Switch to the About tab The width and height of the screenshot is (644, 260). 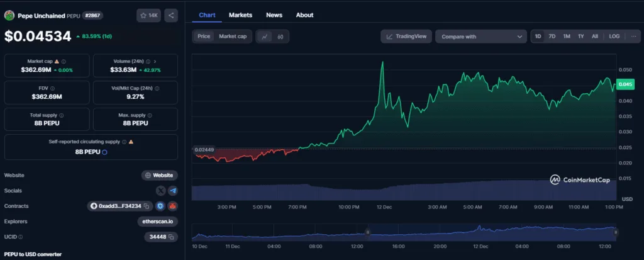coord(305,15)
